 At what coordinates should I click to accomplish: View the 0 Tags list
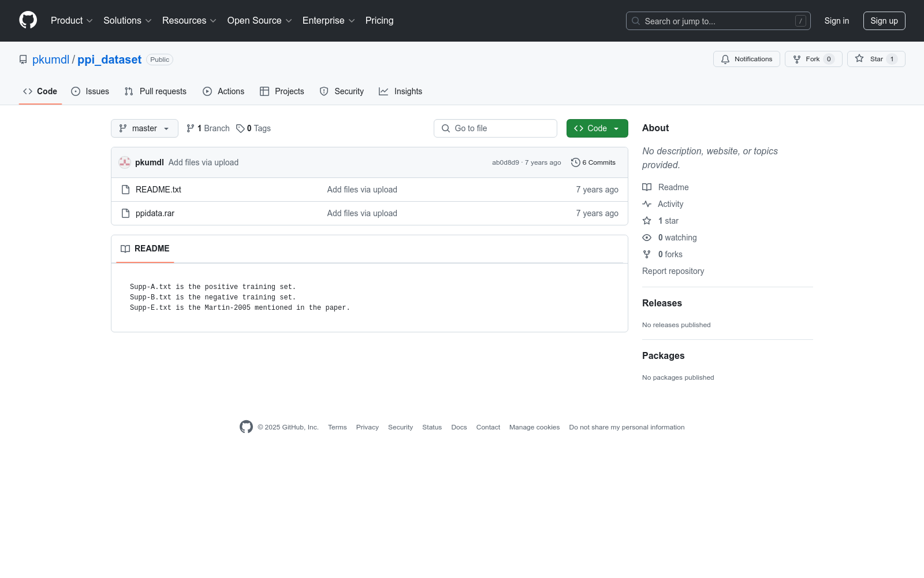tap(254, 128)
